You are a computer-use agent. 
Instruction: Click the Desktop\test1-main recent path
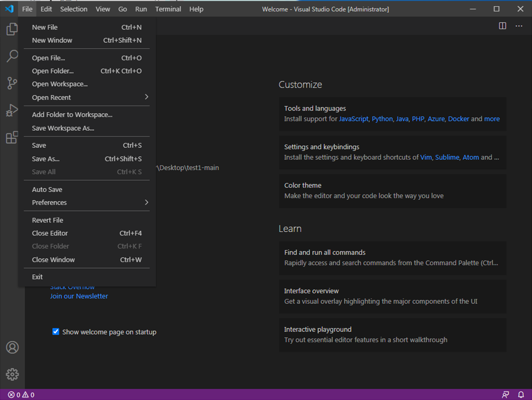tap(188, 168)
